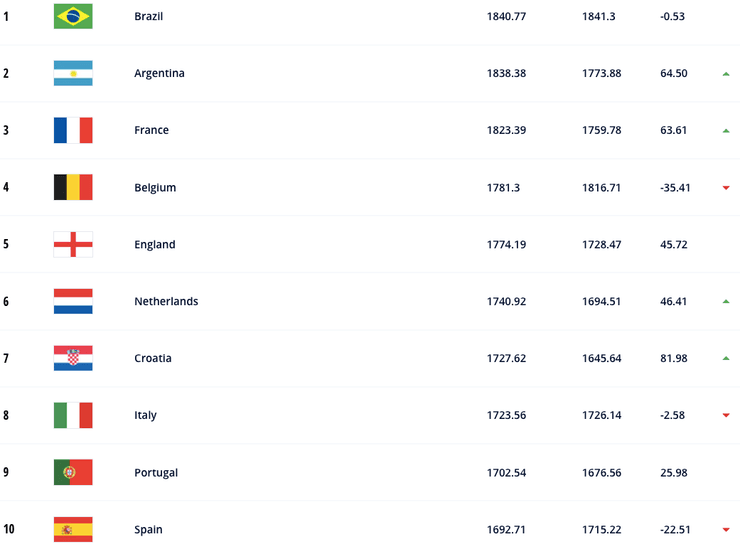This screenshot has width=740, height=545.
Task: Click the Portugal flag icon
Action: [73, 472]
